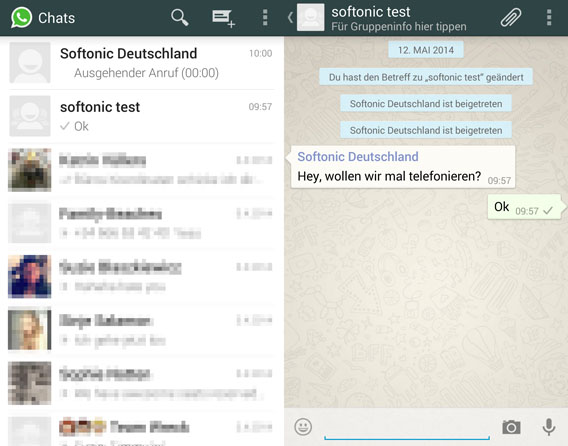The width and height of the screenshot is (568, 446).
Task: Tap the '12. MAI 2014' date label
Action: click(x=426, y=50)
